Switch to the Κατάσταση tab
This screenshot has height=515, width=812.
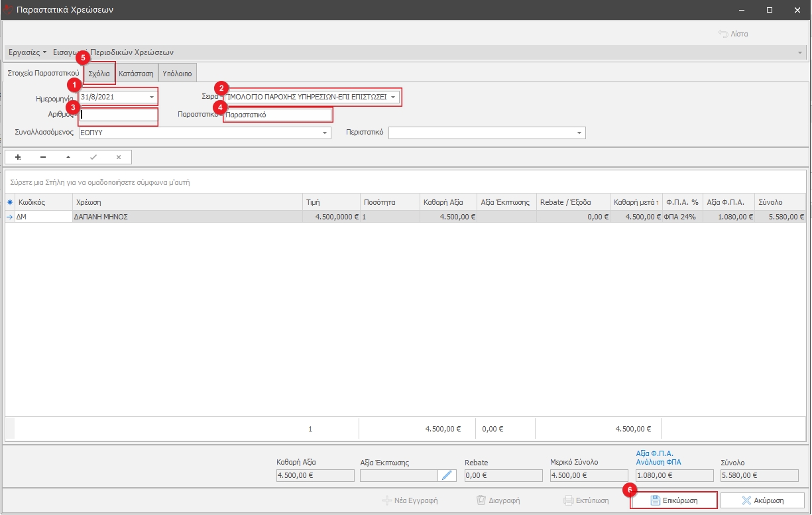136,74
